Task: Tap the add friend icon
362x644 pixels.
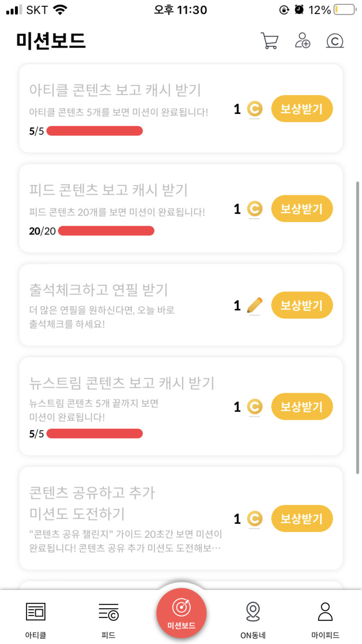Action: point(302,41)
